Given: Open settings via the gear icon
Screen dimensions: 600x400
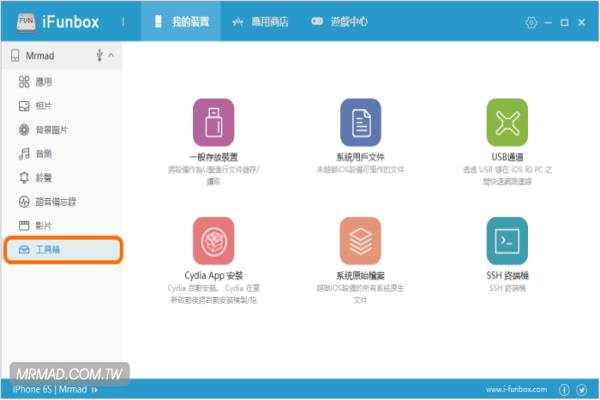Looking at the screenshot, I should [x=531, y=23].
